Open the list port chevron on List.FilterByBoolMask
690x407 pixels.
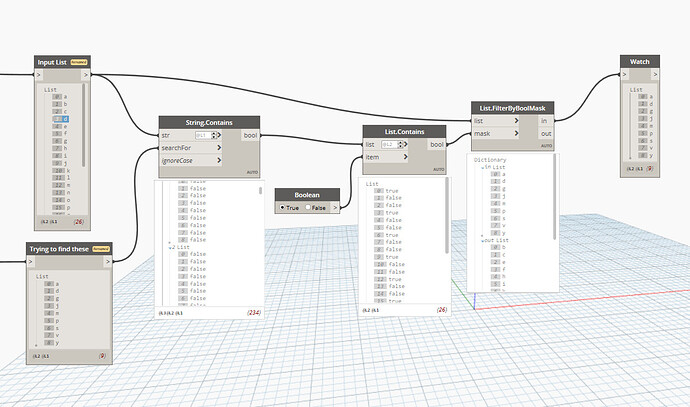tap(517, 121)
